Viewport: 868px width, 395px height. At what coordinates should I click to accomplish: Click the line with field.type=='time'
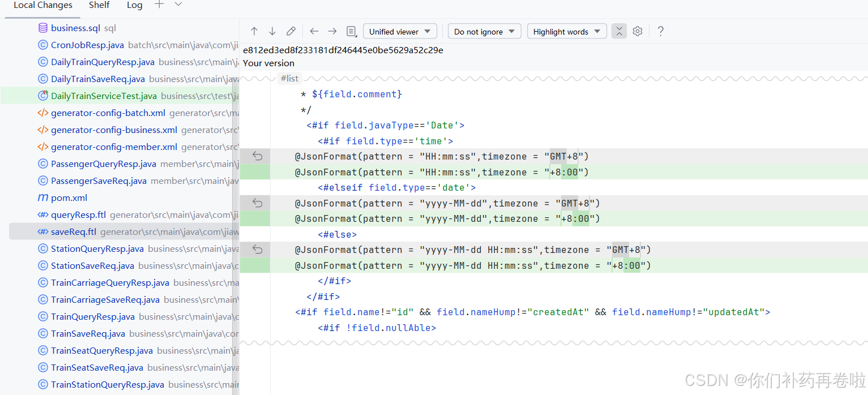coord(386,141)
